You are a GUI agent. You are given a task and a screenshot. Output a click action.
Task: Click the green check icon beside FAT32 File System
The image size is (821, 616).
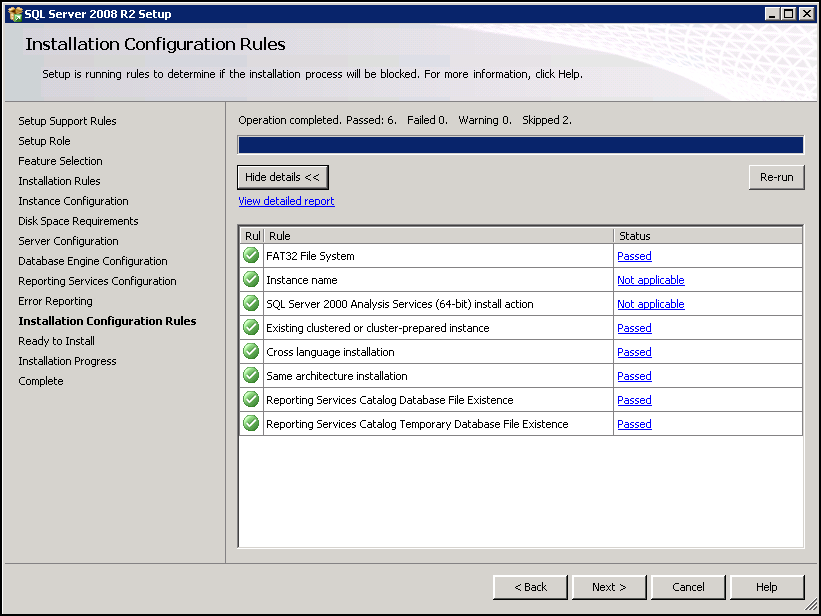(251, 256)
